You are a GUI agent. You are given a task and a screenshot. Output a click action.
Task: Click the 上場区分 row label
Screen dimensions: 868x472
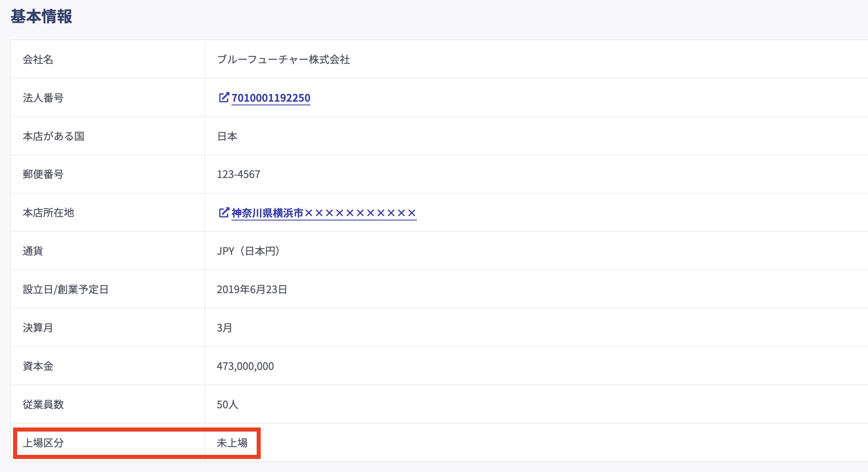click(43, 443)
